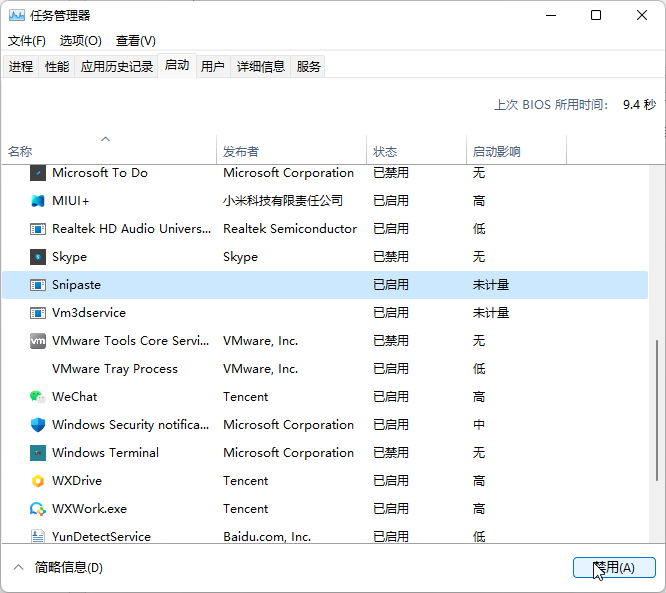The height and width of the screenshot is (593, 666).
Task: Switch to the 详细信息 tab
Action: (x=260, y=67)
